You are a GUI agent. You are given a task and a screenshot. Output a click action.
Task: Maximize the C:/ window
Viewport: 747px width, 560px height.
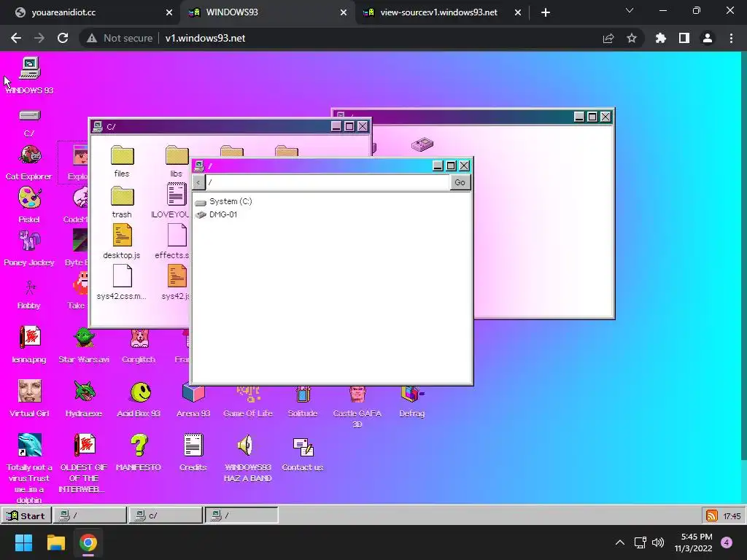349,126
